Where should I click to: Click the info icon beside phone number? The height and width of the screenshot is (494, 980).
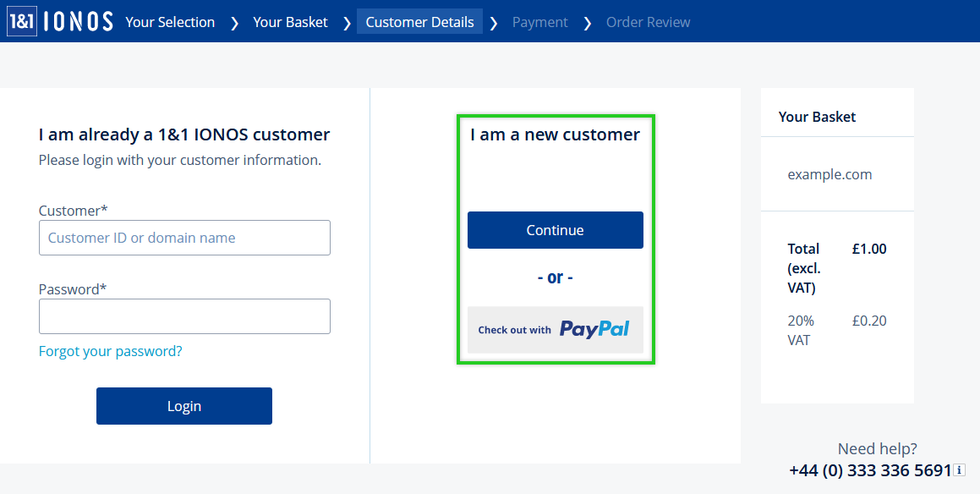tap(960, 470)
